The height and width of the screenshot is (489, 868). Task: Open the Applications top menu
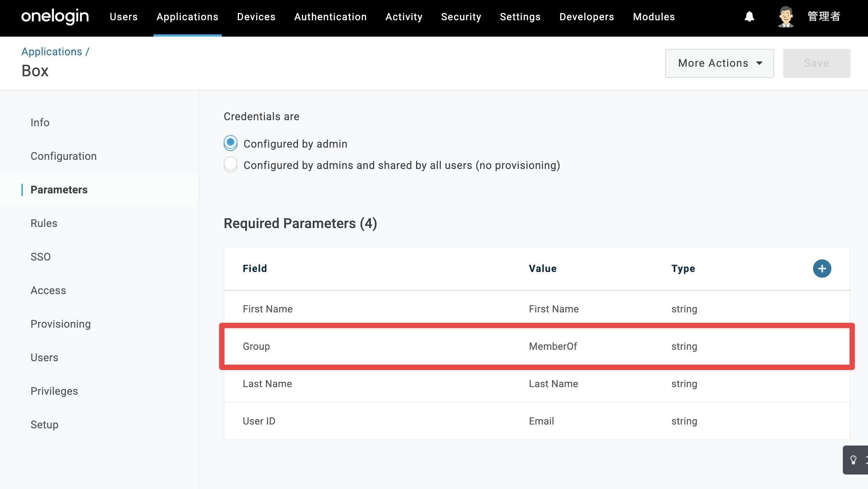click(x=187, y=17)
